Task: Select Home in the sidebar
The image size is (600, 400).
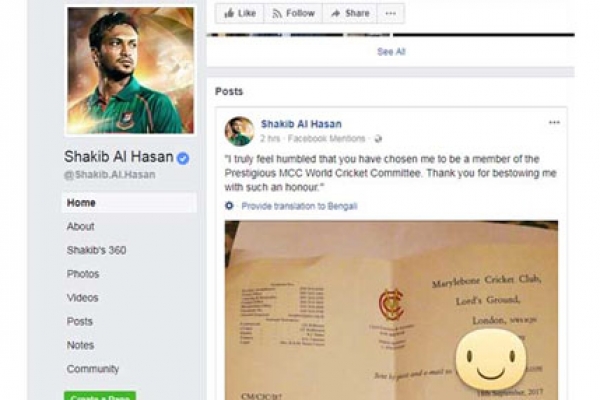Action: tap(129, 202)
